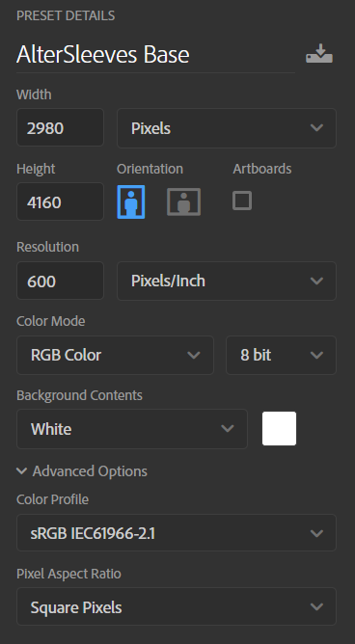
Task: Open the width units Pixels dropdown
Action: pyautogui.click(x=227, y=128)
